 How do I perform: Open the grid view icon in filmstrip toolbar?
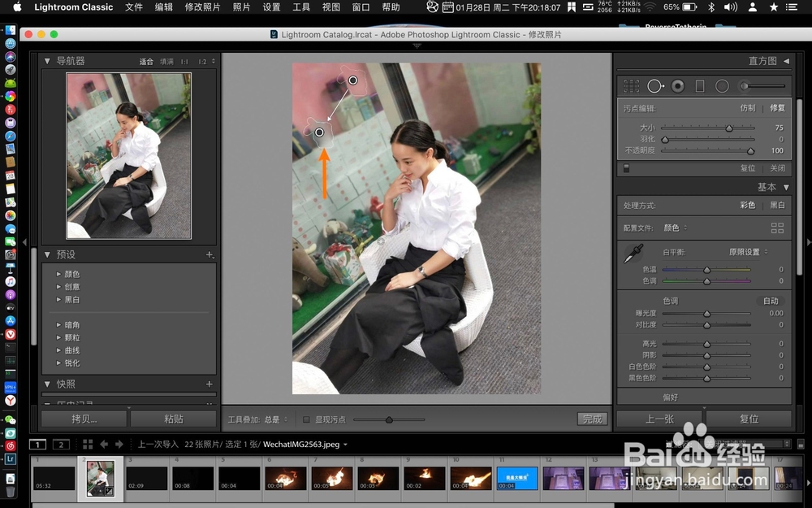pyautogui.click(x=88, y=445)
